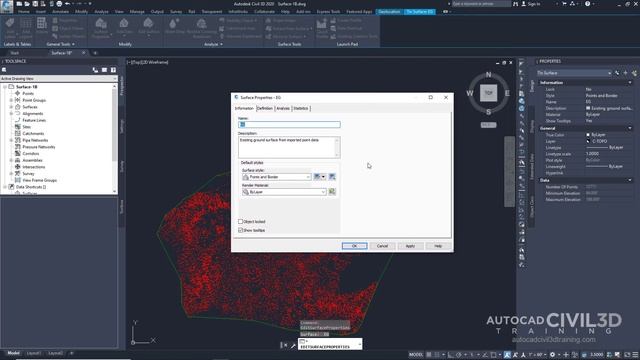The image size is (640, 360).
Task: Collapse the Information section in Properties
Action: point(630,83)
